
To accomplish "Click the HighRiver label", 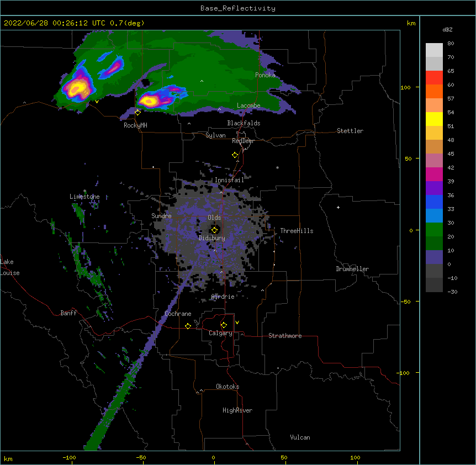I will click(237, 410).
